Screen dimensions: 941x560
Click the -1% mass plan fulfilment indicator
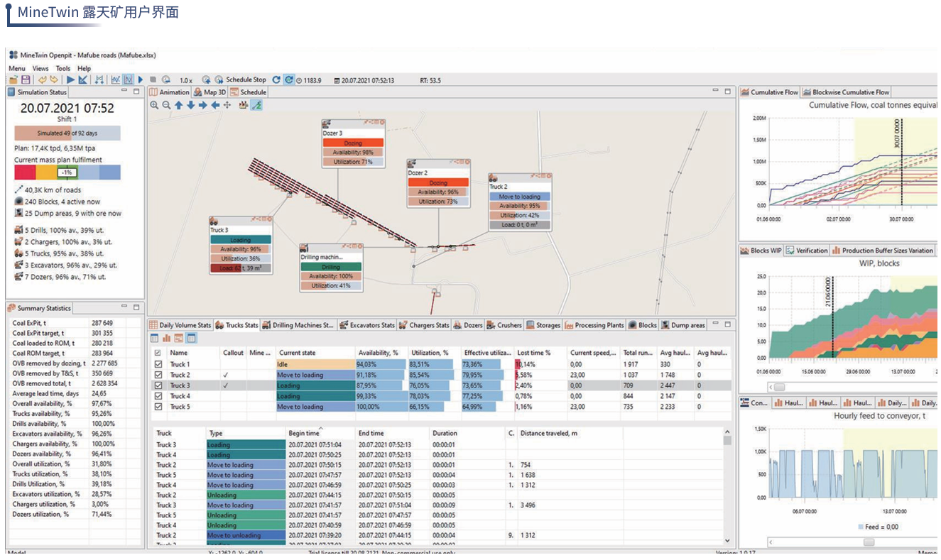(67, 172)
